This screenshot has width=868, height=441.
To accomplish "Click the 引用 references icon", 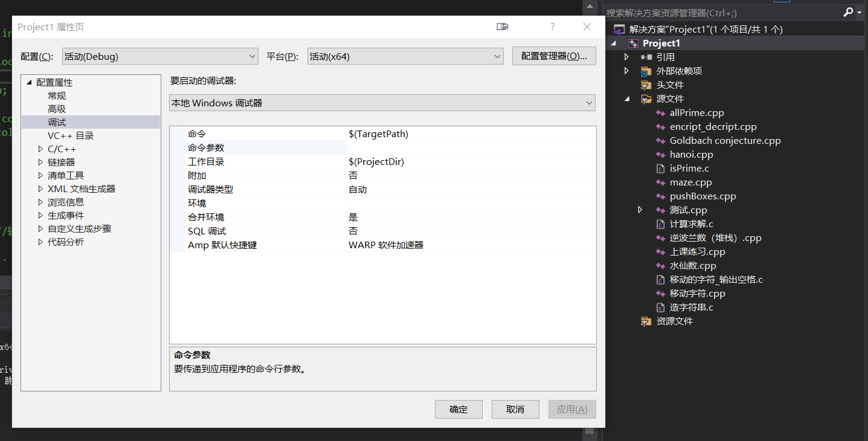I will coord(646,57).
